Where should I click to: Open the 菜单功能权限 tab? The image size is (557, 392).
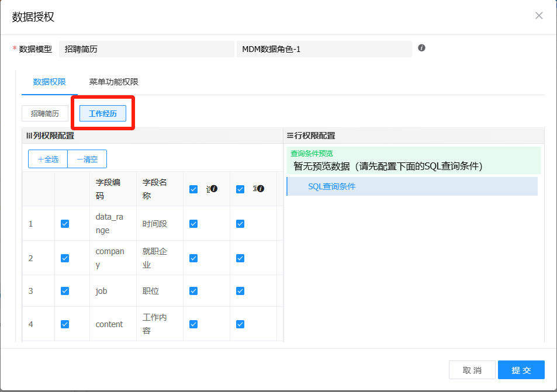point(113,82)
